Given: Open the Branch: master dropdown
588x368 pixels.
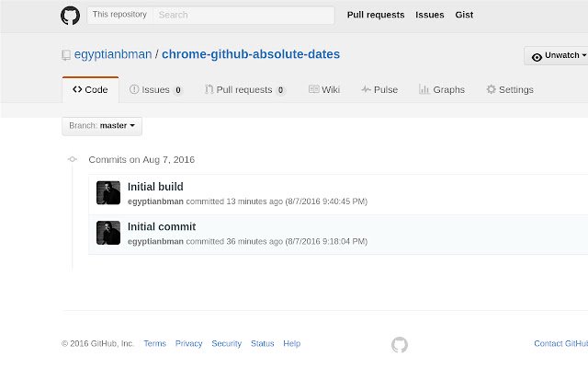Looking at the screenshot, I should coord(102,126).
